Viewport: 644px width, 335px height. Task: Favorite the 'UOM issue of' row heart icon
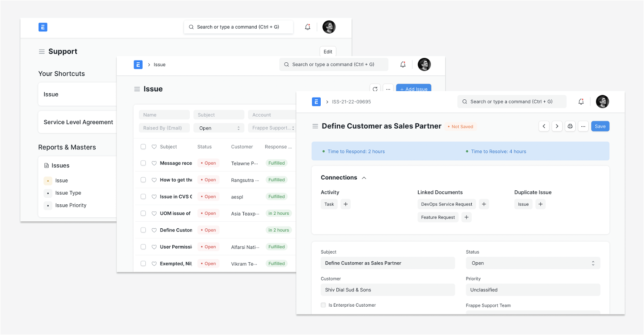154,213
